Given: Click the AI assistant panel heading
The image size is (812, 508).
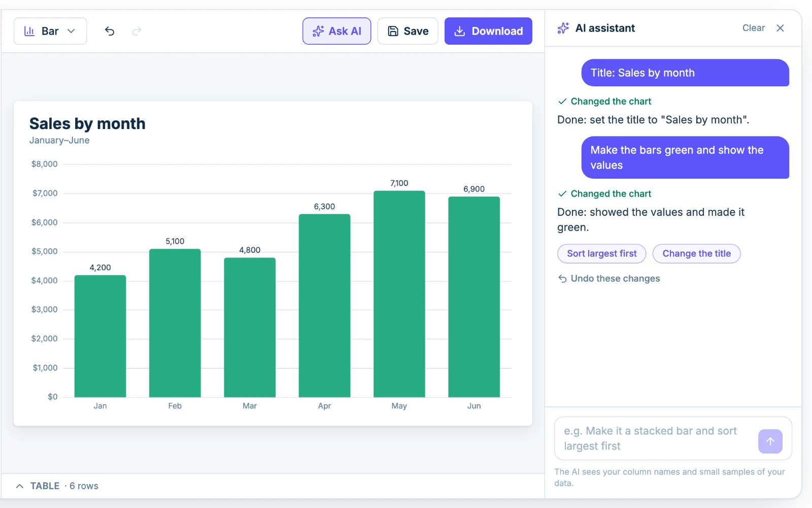Looking at the screenshot, I should coord(605,28).
